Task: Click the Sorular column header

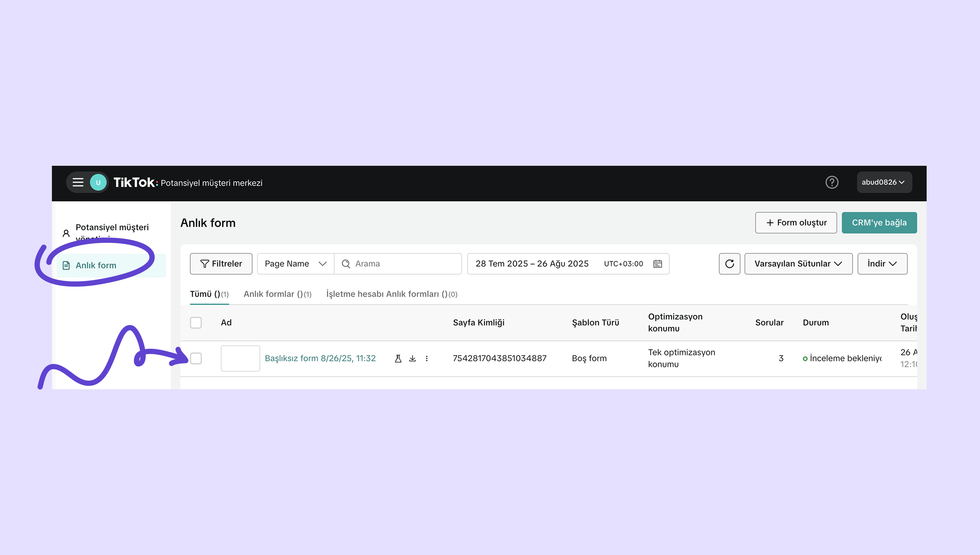Action: 769,323
